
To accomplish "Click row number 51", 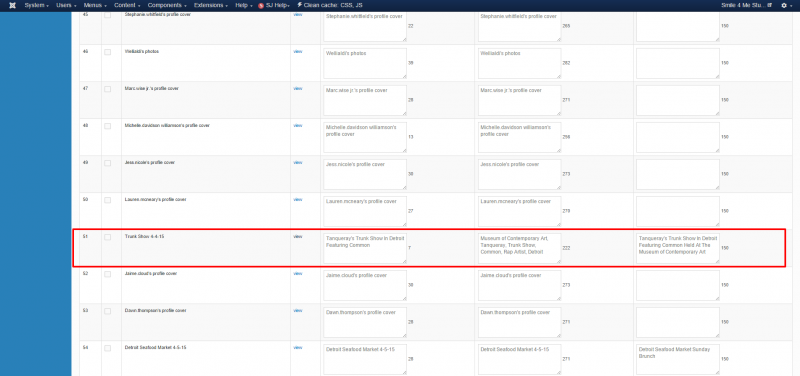I will tap(85, 237).
